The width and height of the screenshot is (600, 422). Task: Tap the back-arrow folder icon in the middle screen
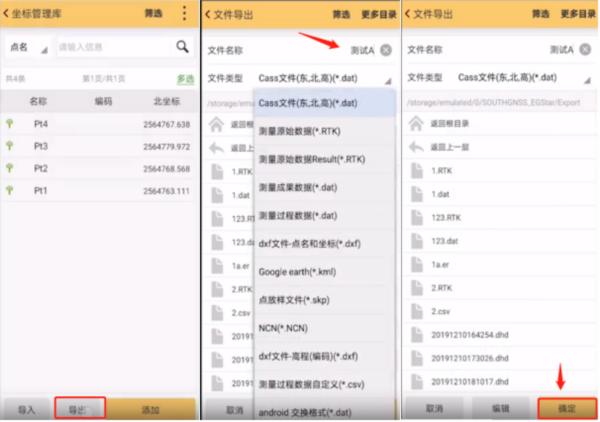[x=217, y=148]
